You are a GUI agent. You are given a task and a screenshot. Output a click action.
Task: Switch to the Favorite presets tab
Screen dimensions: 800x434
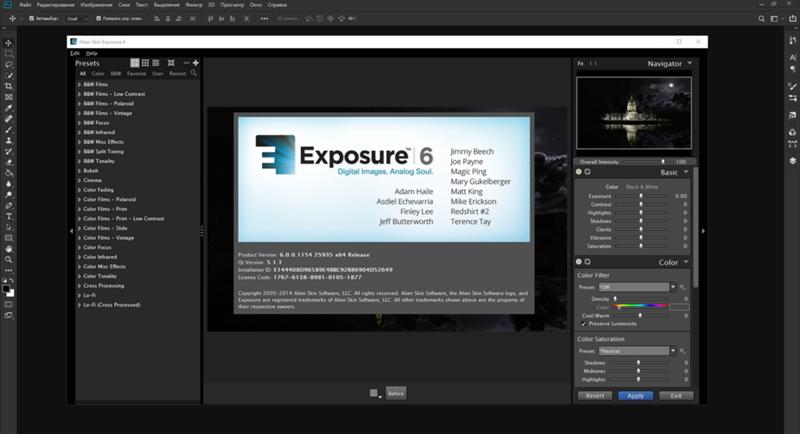point(136,73)
